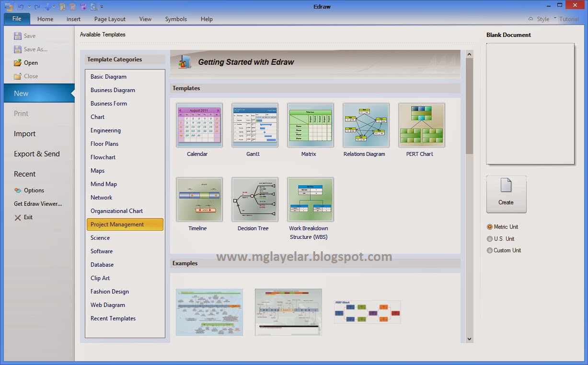Select the Project Management category

pos(125,224)
